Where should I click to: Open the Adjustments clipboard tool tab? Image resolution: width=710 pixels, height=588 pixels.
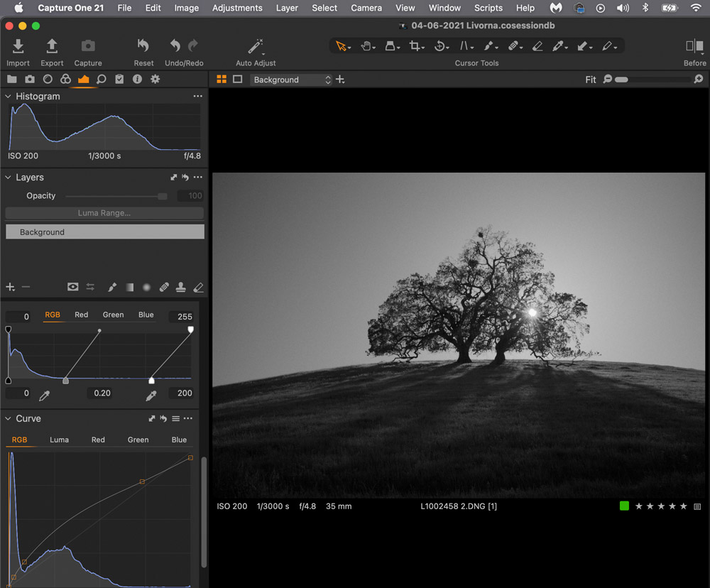tap(119, 80)
